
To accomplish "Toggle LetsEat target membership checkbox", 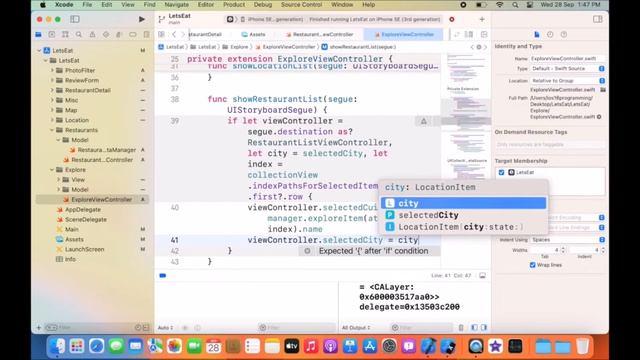I will click(x=502, y=172).
